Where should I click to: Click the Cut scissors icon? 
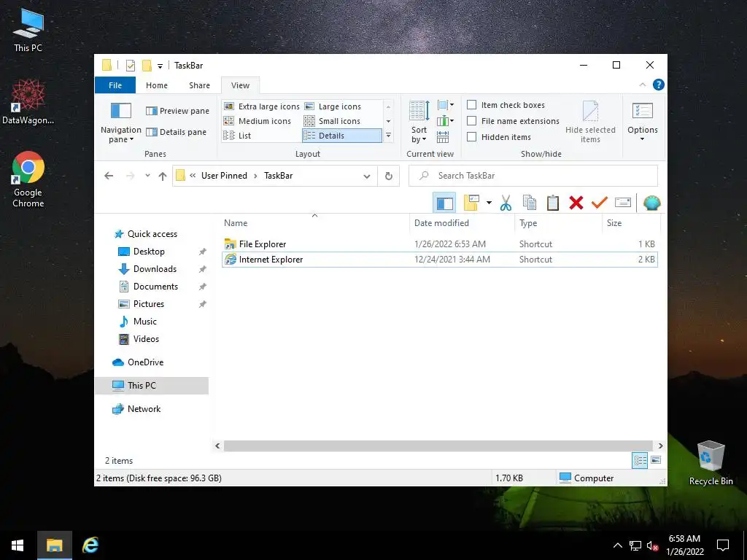pyautogui.click(x=506, y=203)
